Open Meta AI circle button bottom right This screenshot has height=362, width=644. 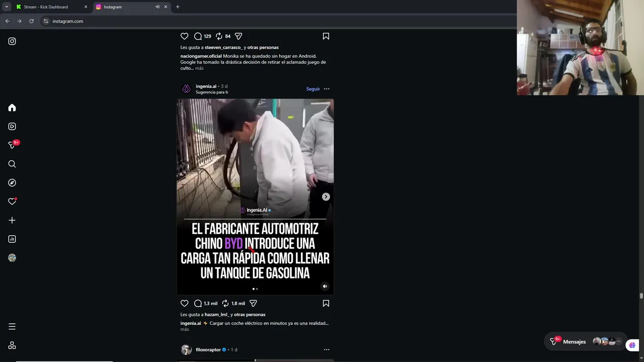pos(632,345)
